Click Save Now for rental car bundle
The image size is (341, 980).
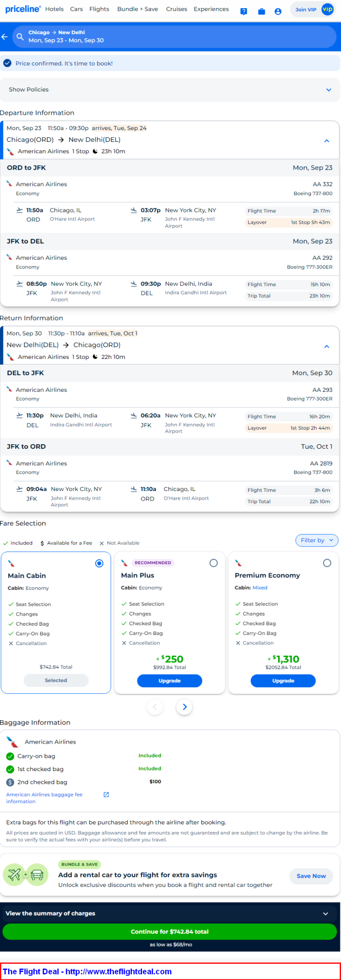click(311, 876)
